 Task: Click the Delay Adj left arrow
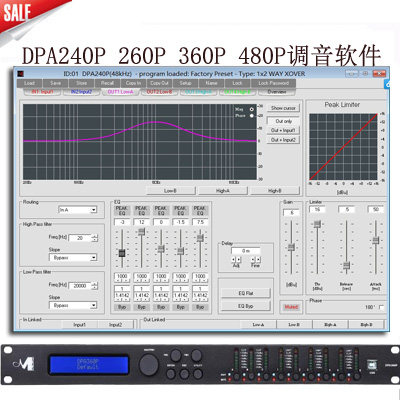tap(234, 259)
